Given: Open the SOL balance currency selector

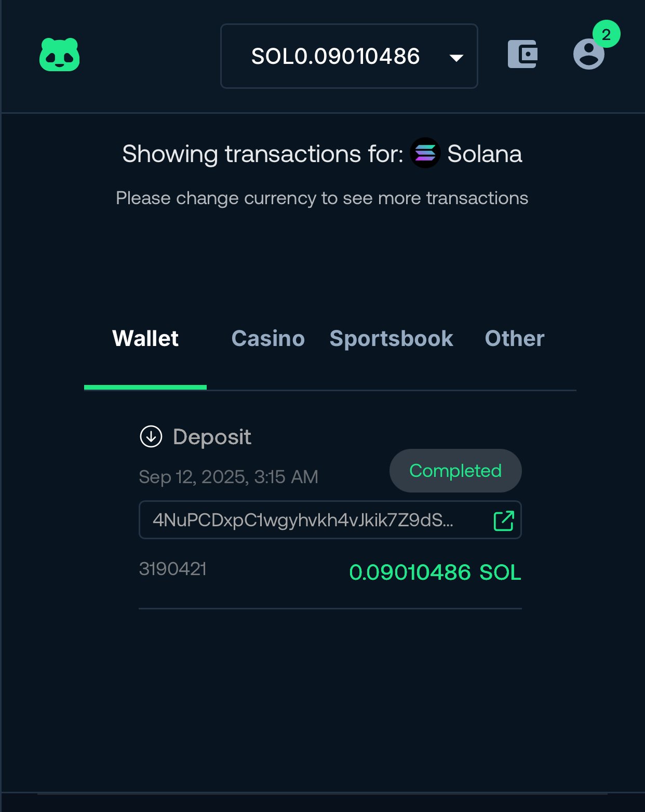Looking at the screenshot, I should (x=335, y=56).
